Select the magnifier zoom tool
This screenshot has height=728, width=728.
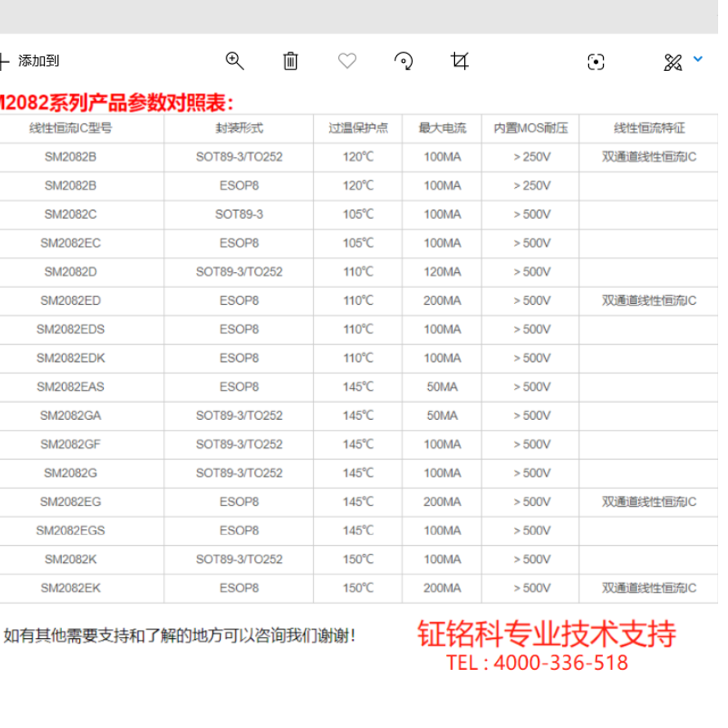coord(235,60)
